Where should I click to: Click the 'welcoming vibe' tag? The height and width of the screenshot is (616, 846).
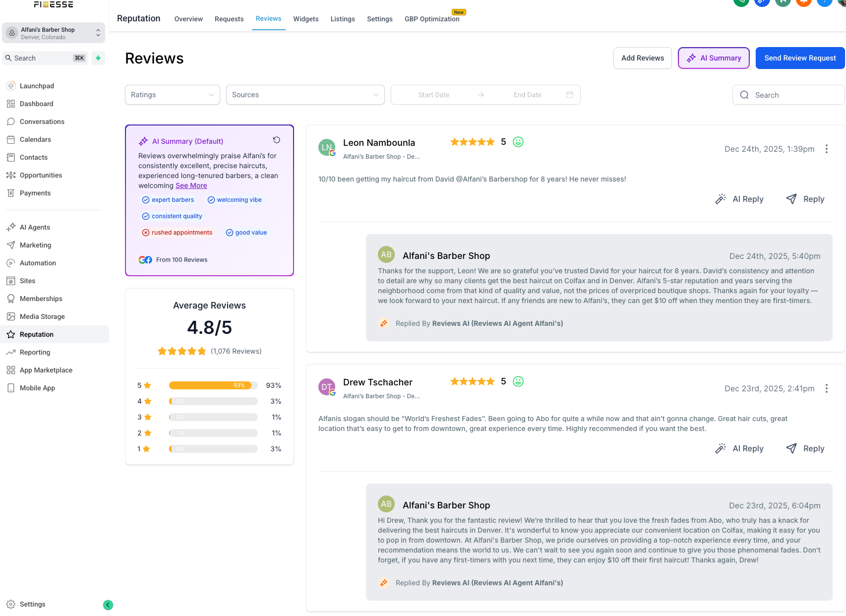pyautogui.click(x=235, y=200)
